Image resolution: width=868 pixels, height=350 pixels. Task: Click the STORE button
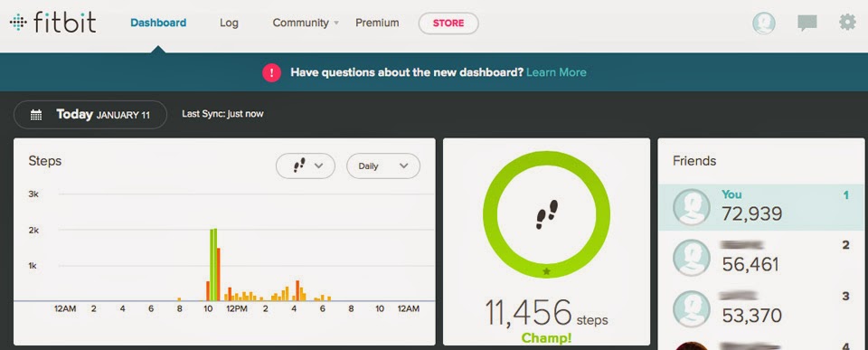coord(448,24)
